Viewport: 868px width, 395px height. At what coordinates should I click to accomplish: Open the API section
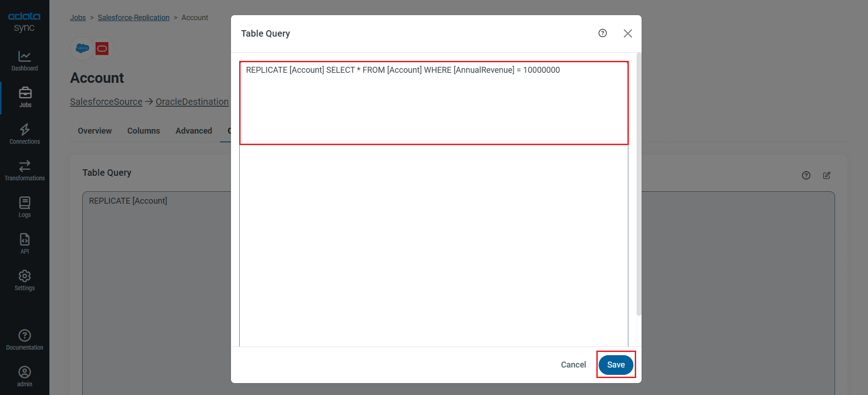[x=25, y=244]
